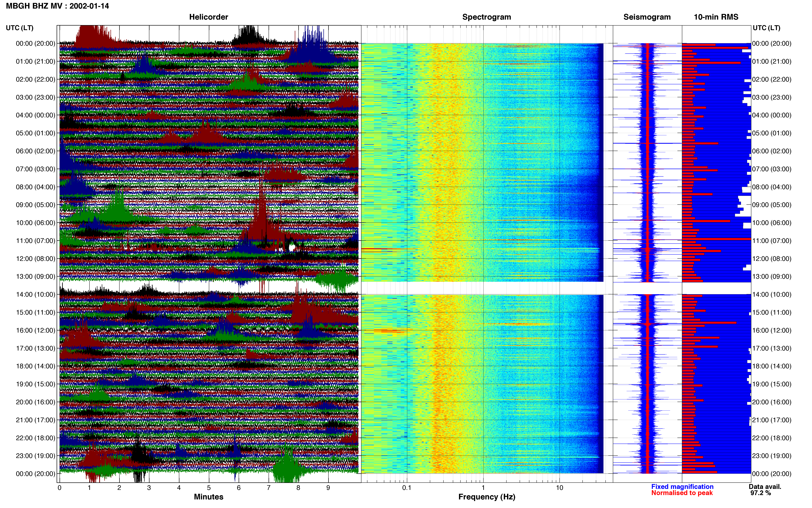Select the 'Minutes' axis label
Viewport: 812px width, 508px height.
click(x=209, y=497)
